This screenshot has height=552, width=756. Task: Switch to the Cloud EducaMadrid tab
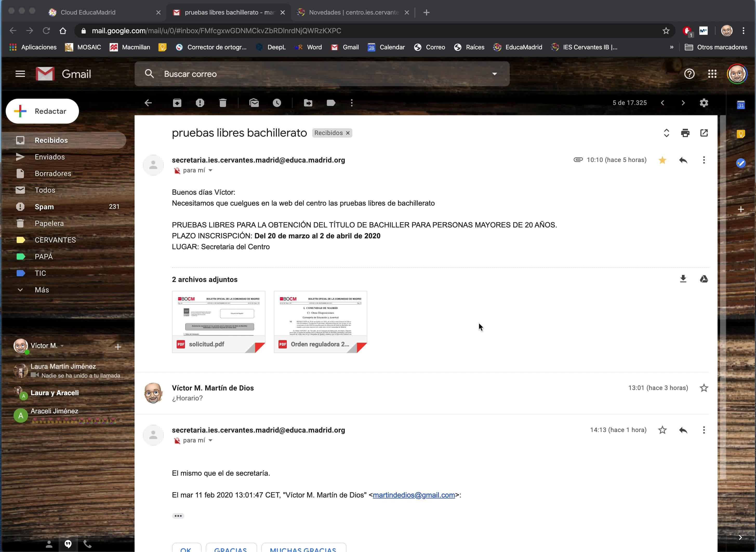click(x=88, y=12)
